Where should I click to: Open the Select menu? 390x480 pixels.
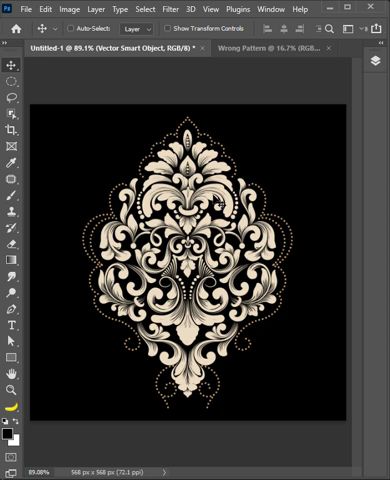click(145, 9)
